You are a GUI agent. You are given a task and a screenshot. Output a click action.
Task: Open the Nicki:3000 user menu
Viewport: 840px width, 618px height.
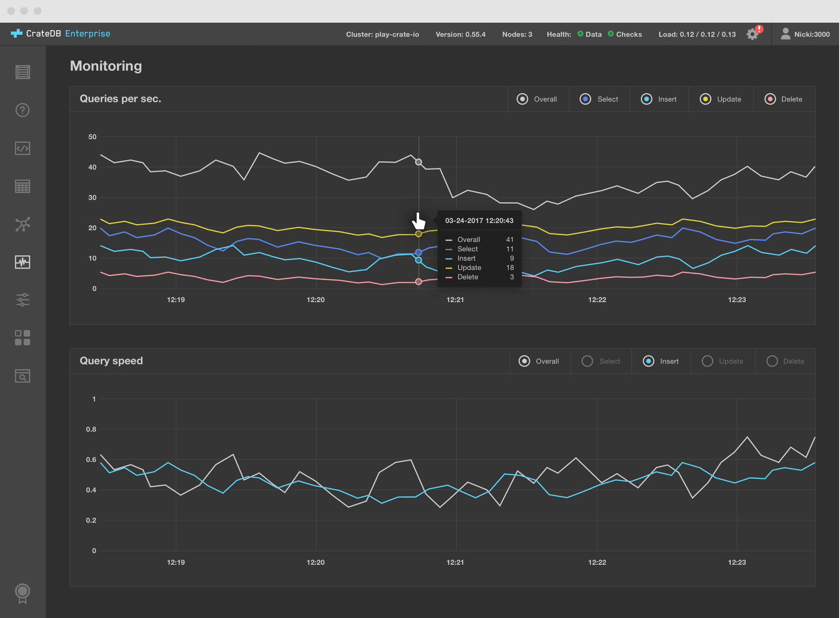coord(805,34)
